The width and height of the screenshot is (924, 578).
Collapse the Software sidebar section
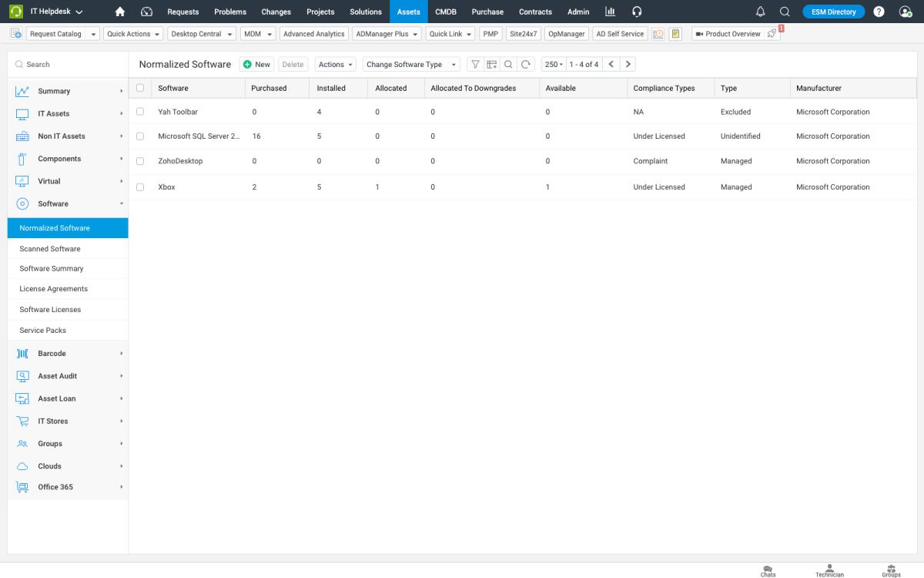(x=68, y=203)
